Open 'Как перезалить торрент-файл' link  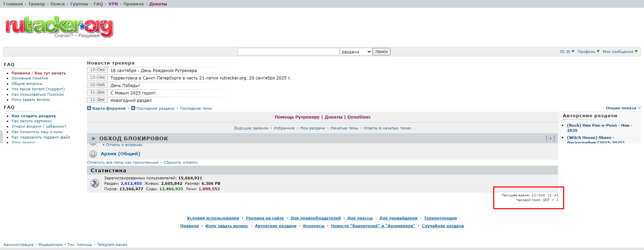[41, 137]
